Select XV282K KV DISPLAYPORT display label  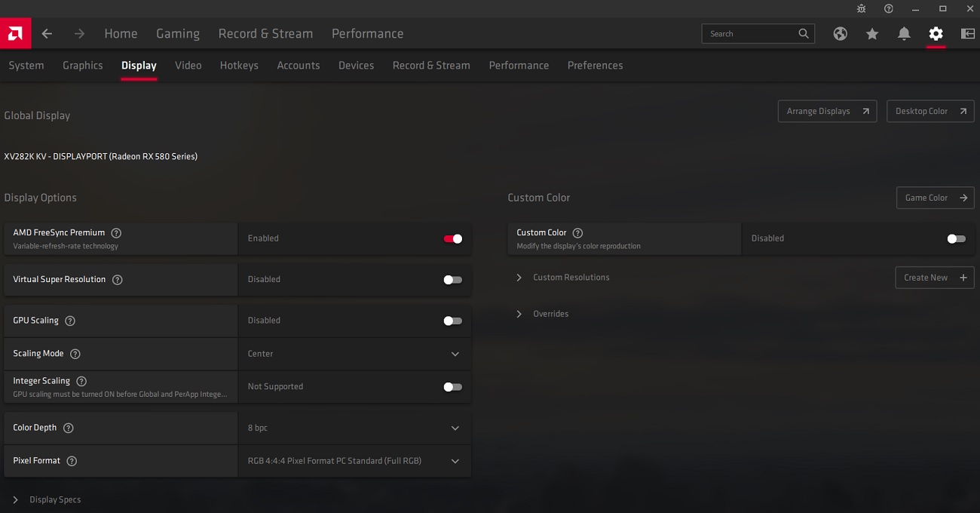(x=101, y=157)
